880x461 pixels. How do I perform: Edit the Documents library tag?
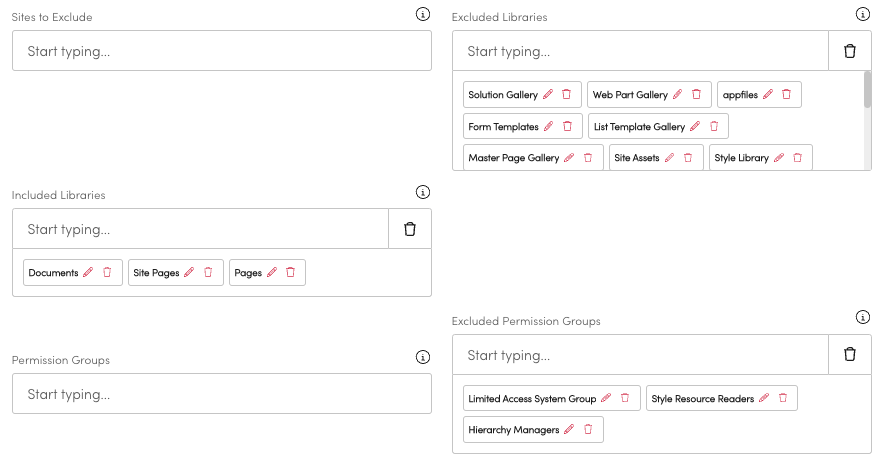tap(88, 272)
